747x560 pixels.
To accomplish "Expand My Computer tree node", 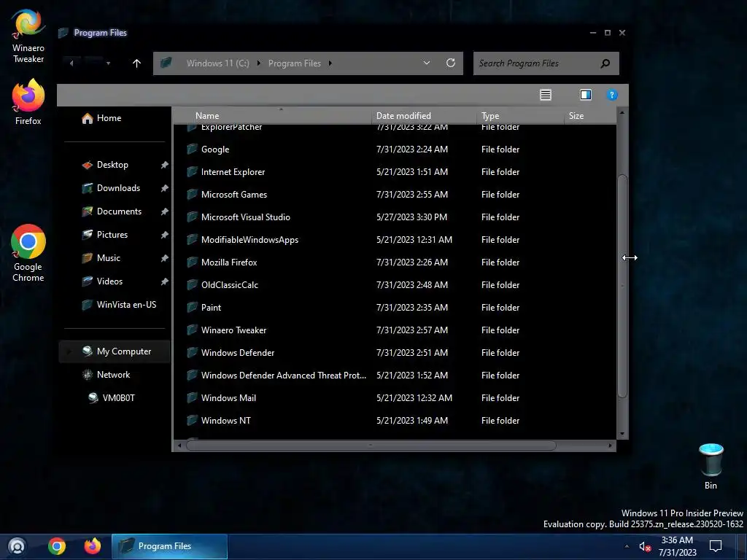I will click(69, 351).
